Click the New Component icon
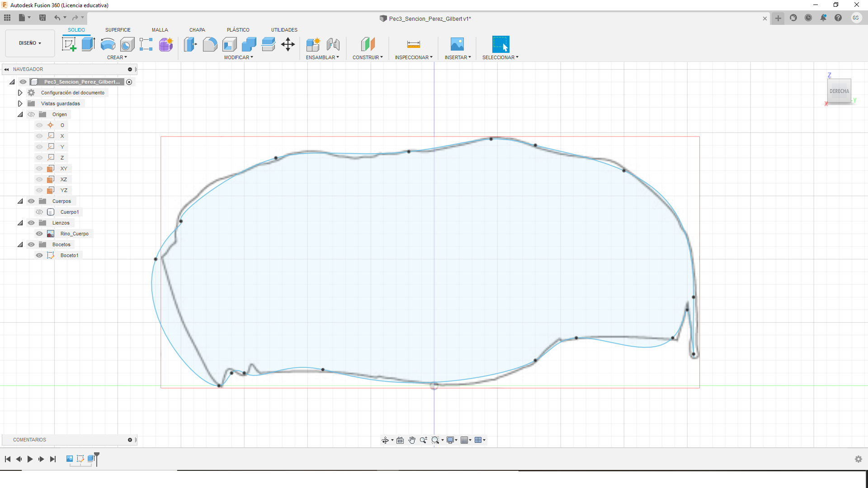 click(313, 44)
